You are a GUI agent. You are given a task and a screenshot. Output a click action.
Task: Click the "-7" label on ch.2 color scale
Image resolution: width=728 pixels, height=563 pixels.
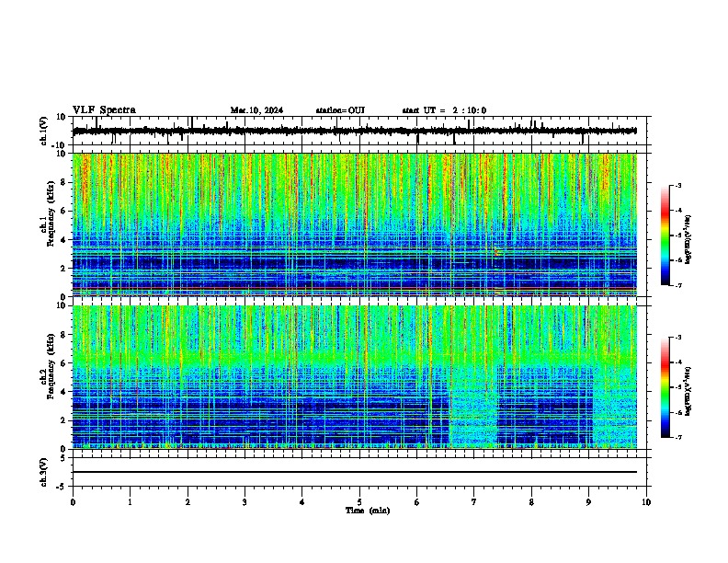coord(677,437)
